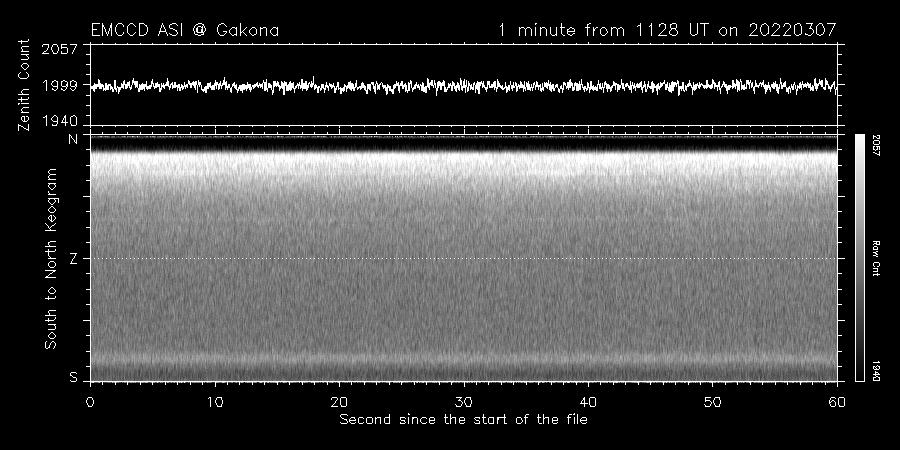Click the 2057 label beside the colorbar
The width and height of the screenshot is (900, 450).
click(x=875, y=145)
